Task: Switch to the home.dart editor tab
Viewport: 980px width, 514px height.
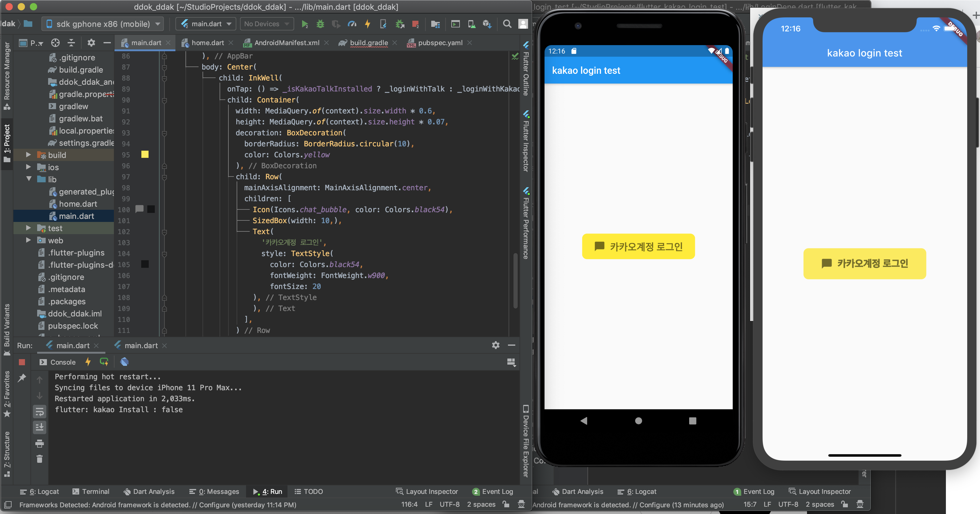Action: click(x=207, y=43)
